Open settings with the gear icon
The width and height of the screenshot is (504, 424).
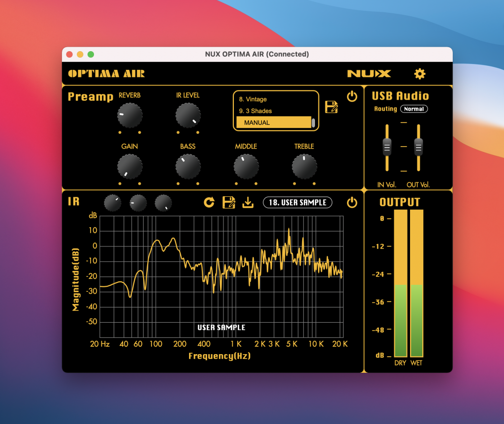click(x=419, y=74)
